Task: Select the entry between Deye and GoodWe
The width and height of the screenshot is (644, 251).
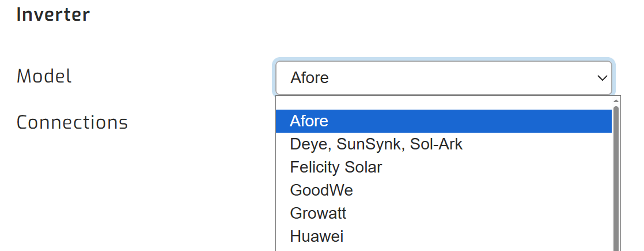Action: (x=336, y=167)
